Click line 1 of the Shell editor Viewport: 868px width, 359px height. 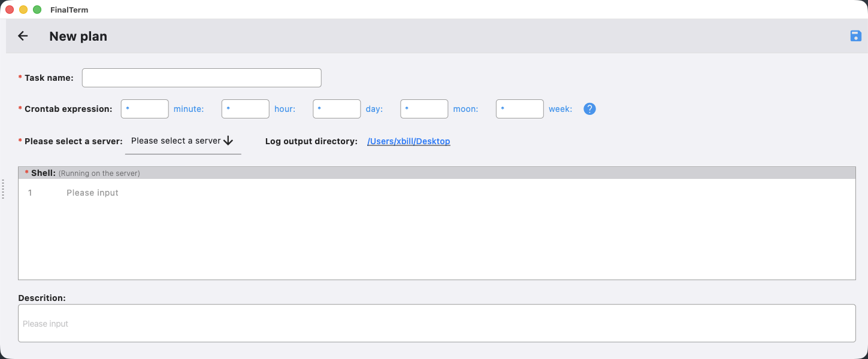click(437, 193)
